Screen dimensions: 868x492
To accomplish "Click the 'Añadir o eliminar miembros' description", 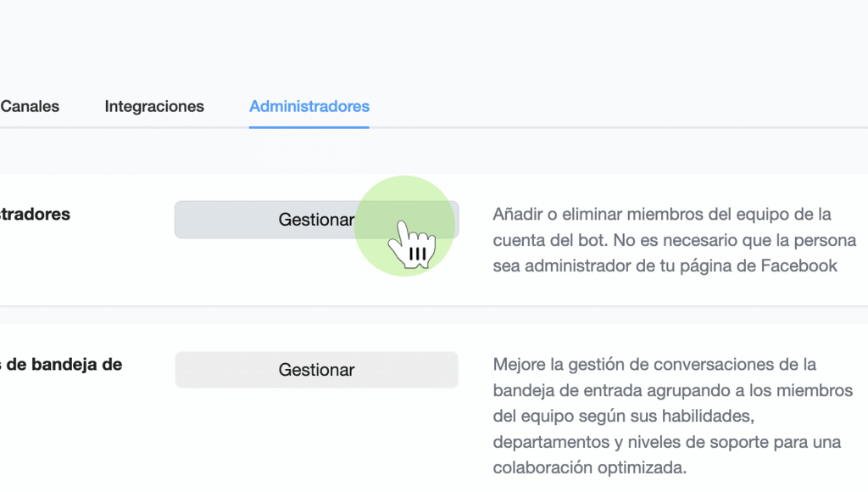I will point(661,214).
